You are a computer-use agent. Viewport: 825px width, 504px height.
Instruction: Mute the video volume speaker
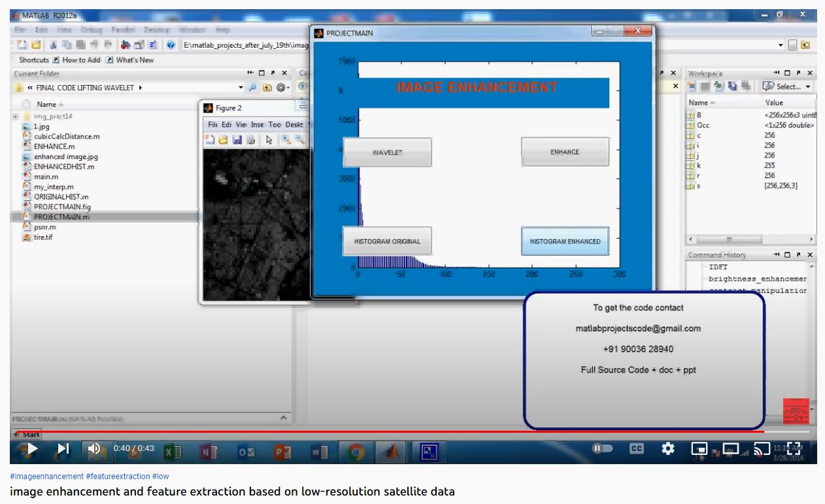click(94, 448)
